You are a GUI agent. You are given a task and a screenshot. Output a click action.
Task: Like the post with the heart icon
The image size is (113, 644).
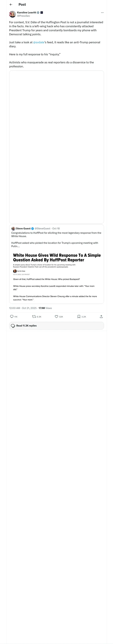click(x=56, y=316)
